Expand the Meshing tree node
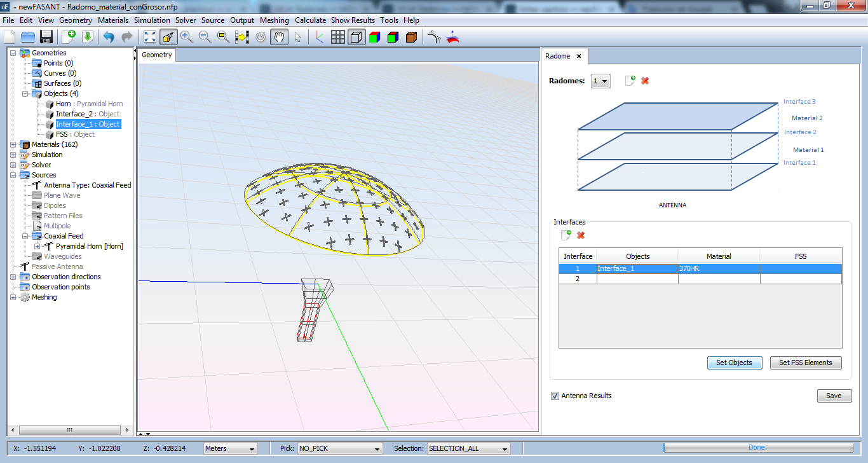 tap(13, 297)
